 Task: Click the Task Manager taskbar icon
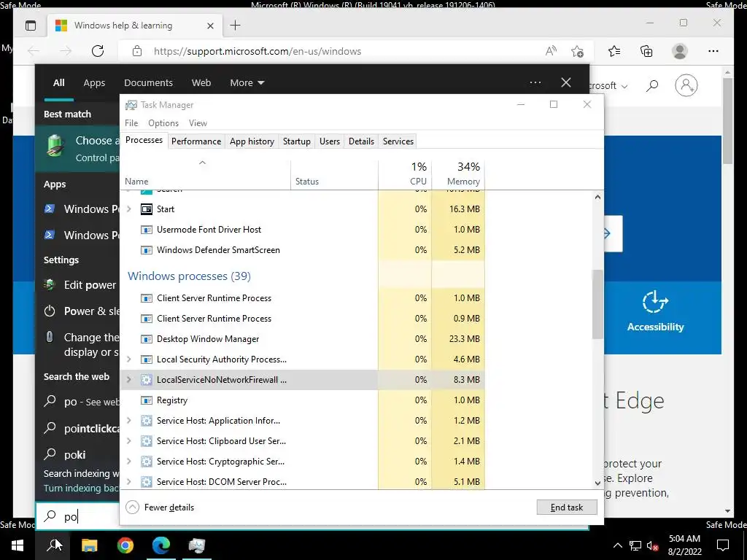[196, 545]
